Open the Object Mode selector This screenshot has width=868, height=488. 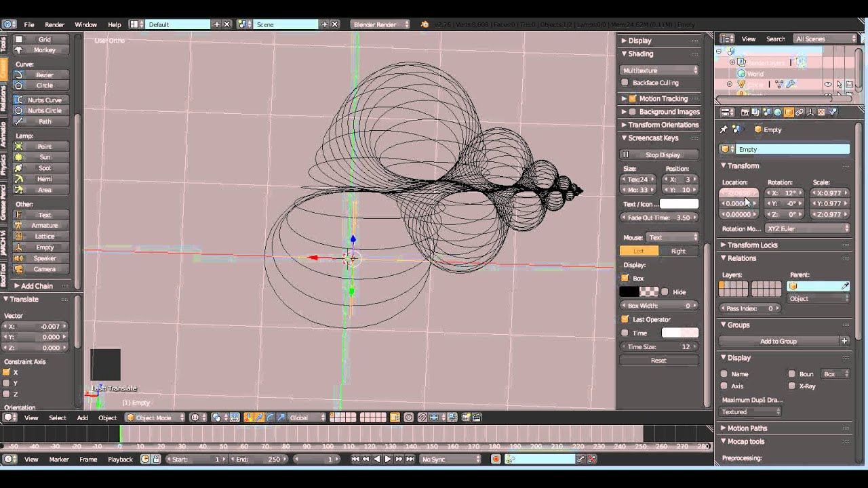click(155, 418)
